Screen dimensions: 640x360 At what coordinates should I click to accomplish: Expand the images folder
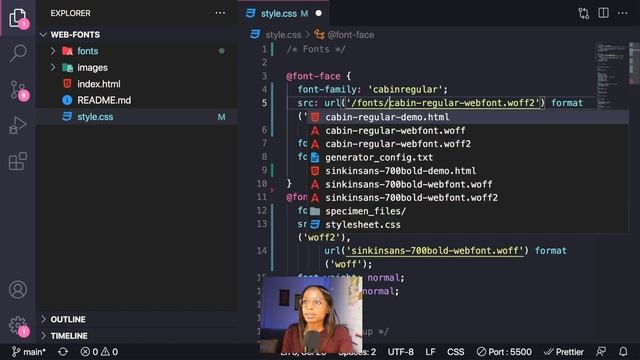point(138,67)
